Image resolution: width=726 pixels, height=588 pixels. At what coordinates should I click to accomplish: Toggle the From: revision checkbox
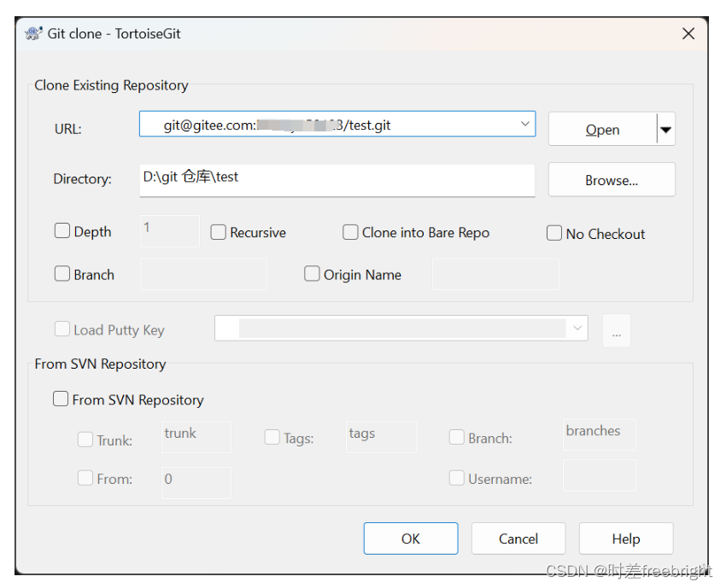(85, 478)
